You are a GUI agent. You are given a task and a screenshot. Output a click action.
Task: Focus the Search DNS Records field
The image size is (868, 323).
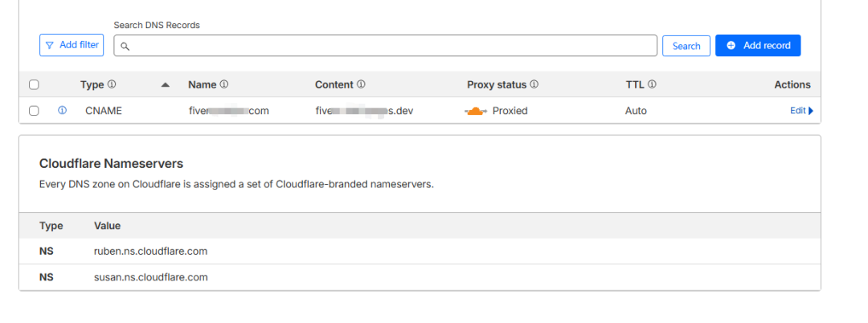386,46
